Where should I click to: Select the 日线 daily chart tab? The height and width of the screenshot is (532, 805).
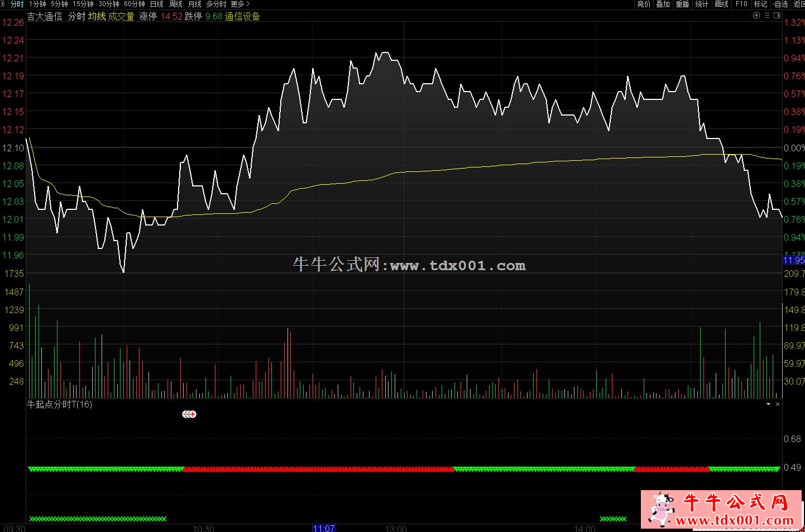[157, 4]
